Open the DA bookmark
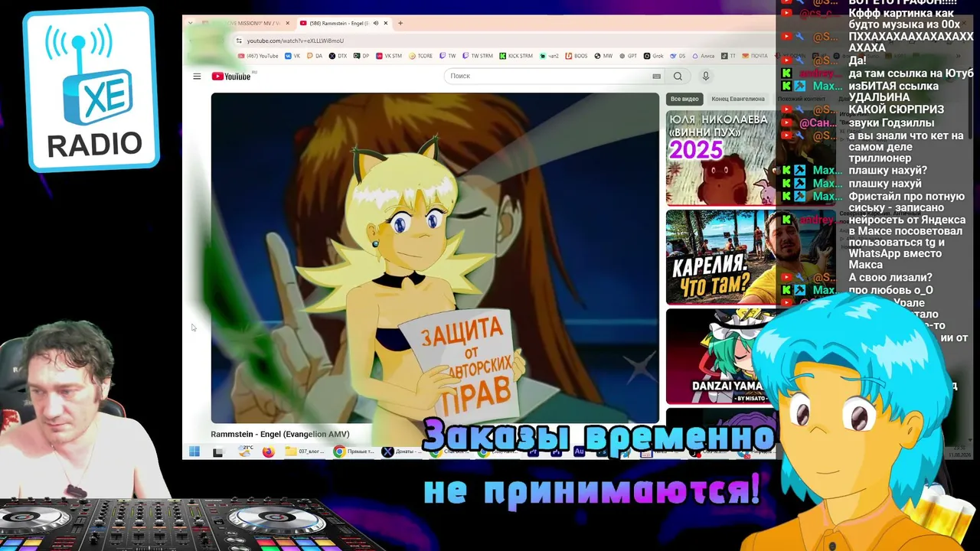 click(315, 56)
